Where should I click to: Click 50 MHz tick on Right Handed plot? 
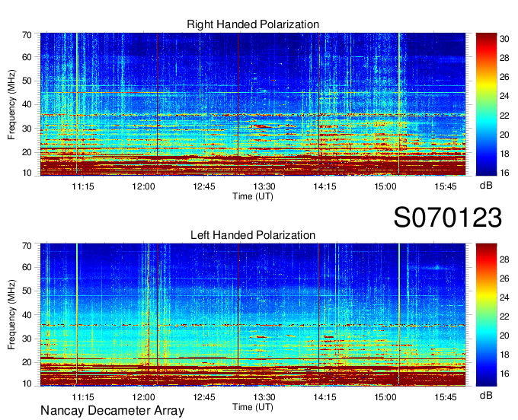click(27, 81)
